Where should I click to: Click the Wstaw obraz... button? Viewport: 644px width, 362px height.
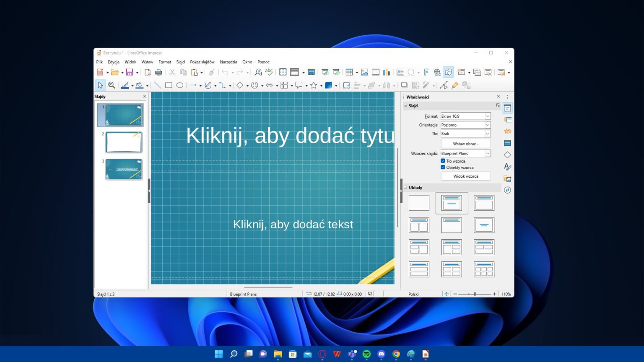465,144
